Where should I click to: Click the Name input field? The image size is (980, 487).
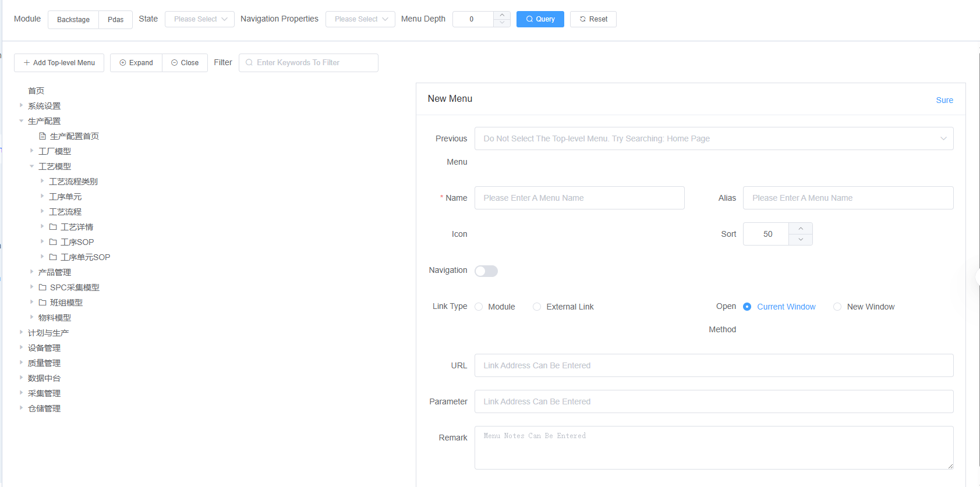click(579, 198)
